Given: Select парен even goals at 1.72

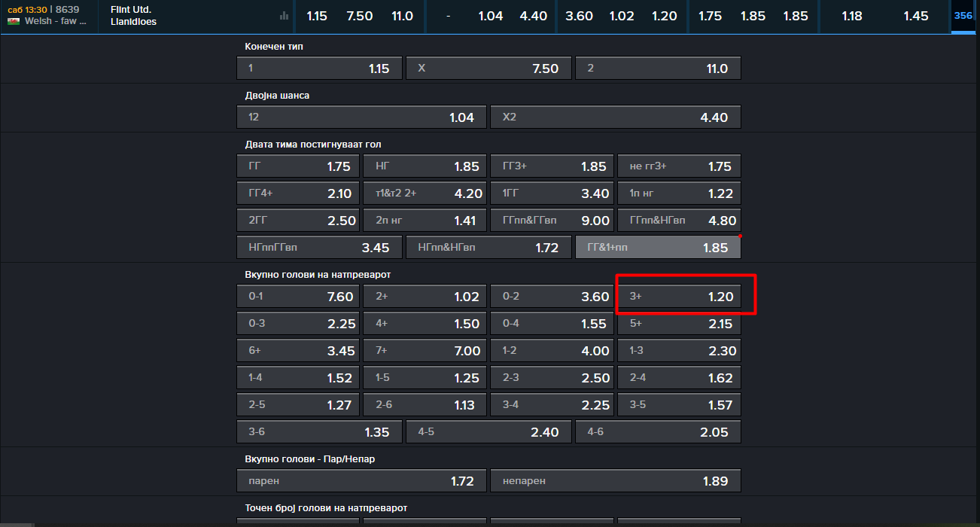Looking at the screenshot, I should 361,481.
